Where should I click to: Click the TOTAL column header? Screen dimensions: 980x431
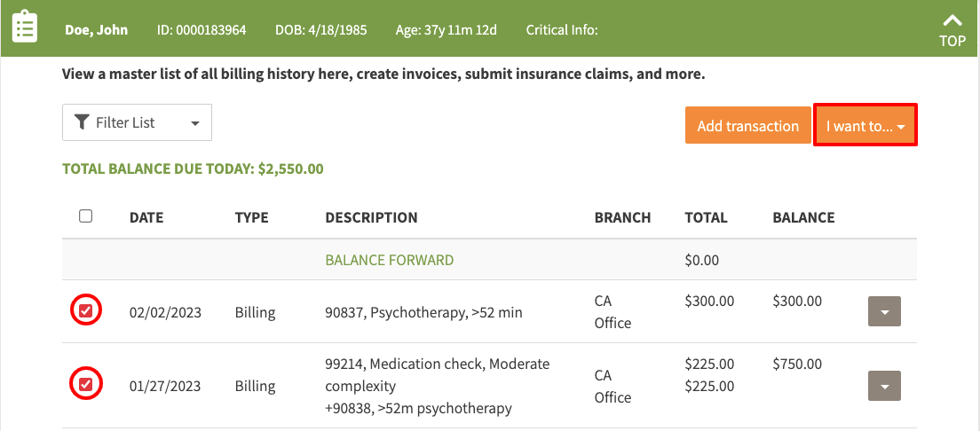pyautogui.click(x=706, y=217)
